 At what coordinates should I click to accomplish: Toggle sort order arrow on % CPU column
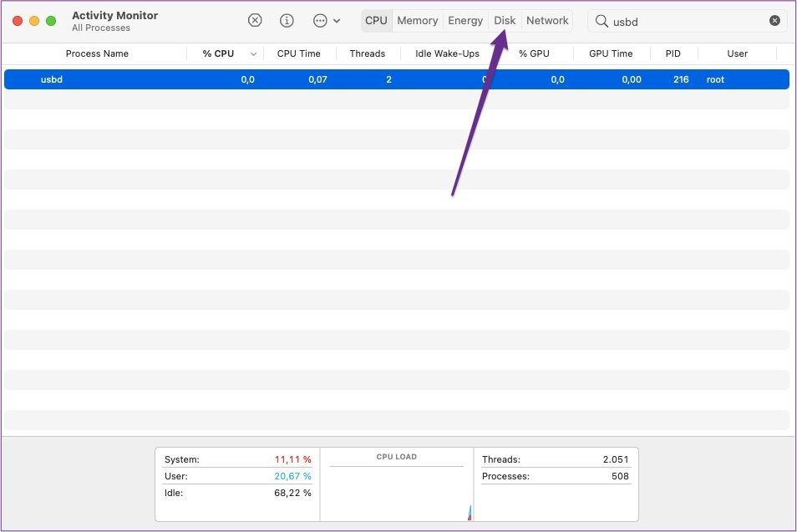[253, 53]
